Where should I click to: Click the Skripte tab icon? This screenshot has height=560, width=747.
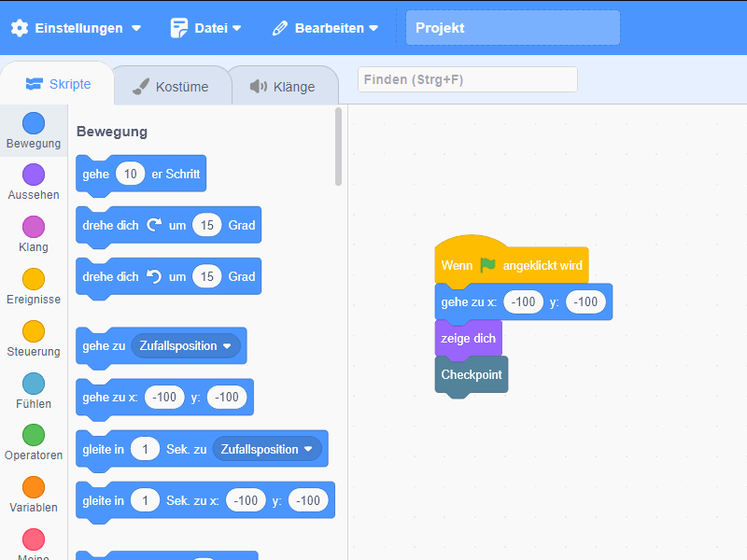(35, 84)
